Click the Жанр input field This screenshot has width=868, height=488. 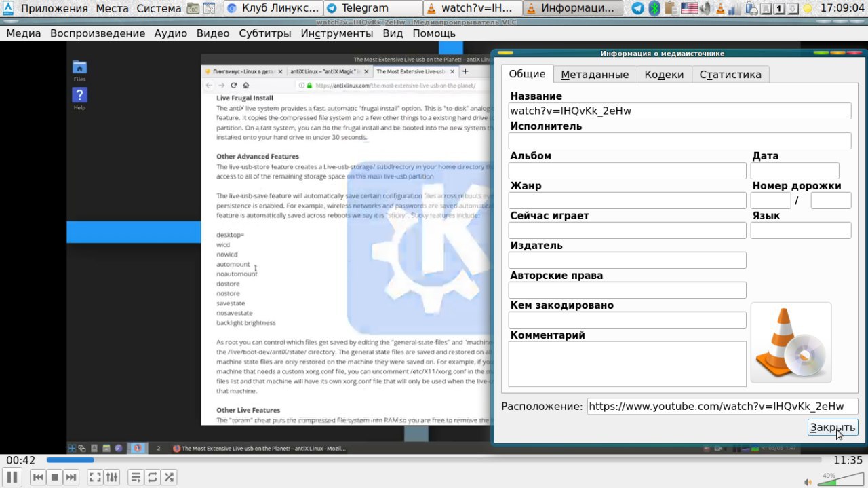point(627,200)
